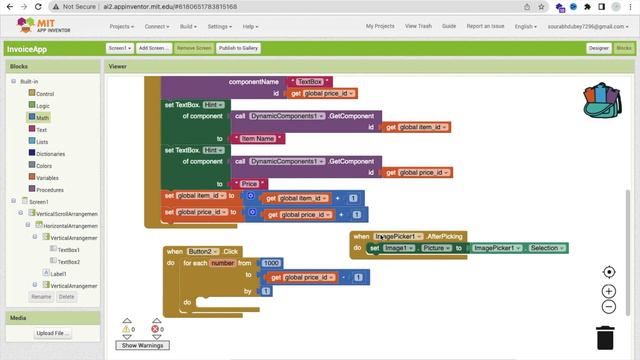Click the browser address bar URL
Image resolution: width=640 pixels, height=360 pixels.
click(170, 7)
